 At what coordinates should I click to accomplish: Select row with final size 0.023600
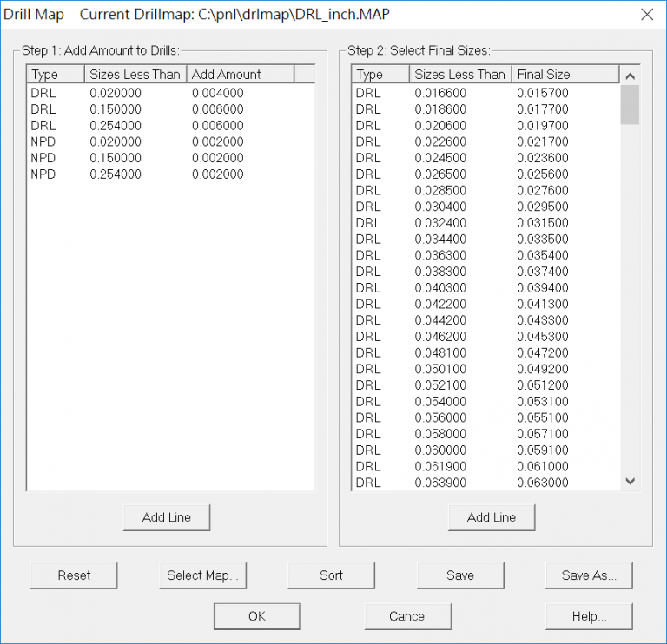pyautogui.click(x=485, y=158)
